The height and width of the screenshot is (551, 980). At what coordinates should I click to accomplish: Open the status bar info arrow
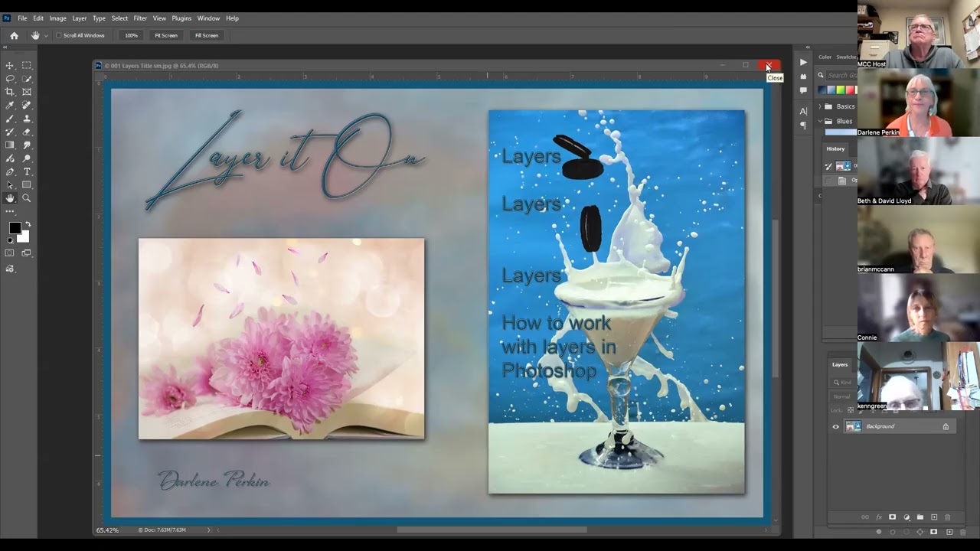click(208, 530)
